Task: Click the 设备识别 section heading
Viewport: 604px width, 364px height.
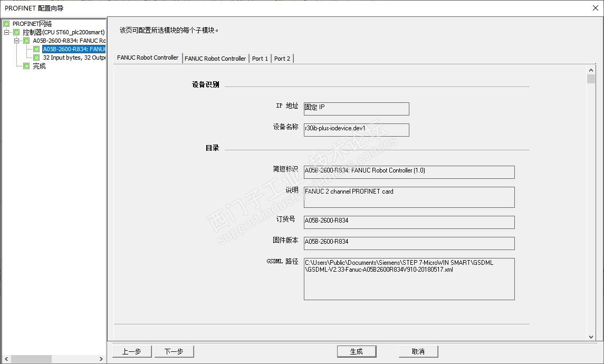Action: click(205, 84)
